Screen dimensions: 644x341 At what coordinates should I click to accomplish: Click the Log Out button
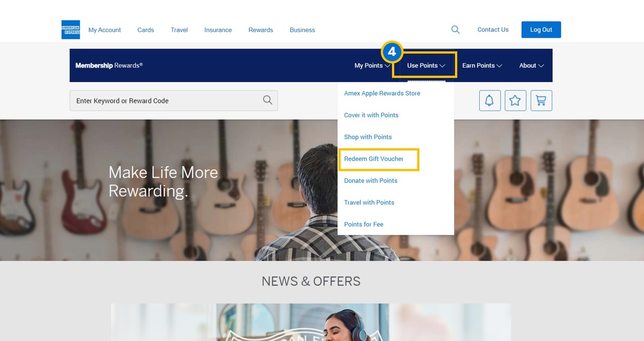click(541, 30)
